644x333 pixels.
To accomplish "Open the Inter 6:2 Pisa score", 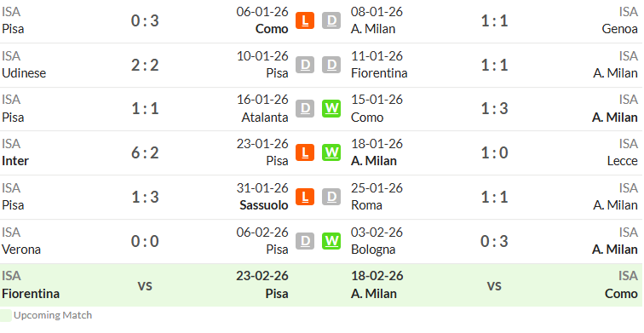I will [x=145, y=153].
